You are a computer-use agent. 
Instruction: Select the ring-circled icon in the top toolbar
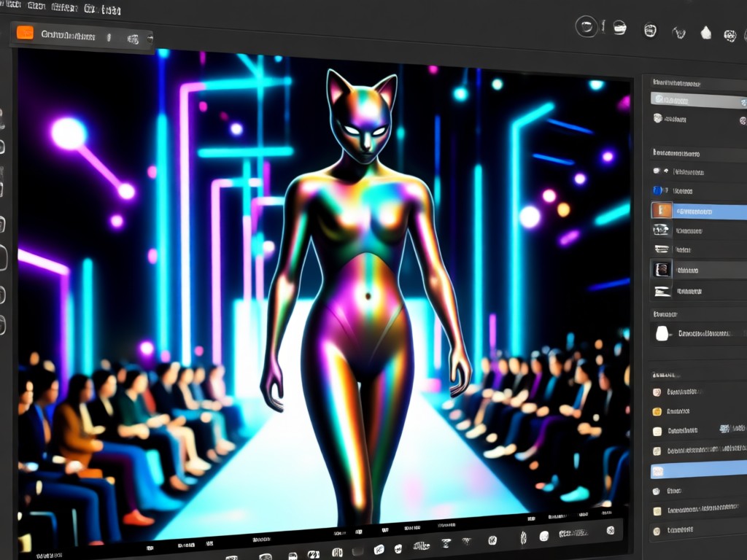pos(586,26)
